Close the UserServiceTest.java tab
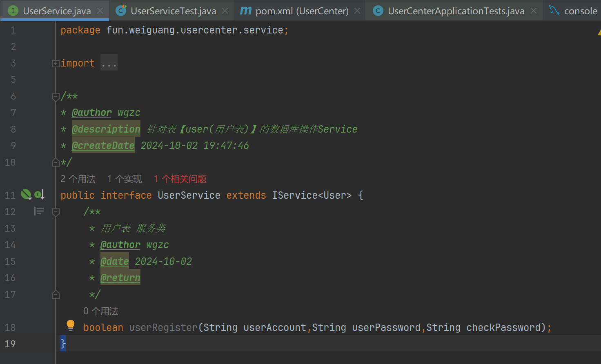 point(225,11)
